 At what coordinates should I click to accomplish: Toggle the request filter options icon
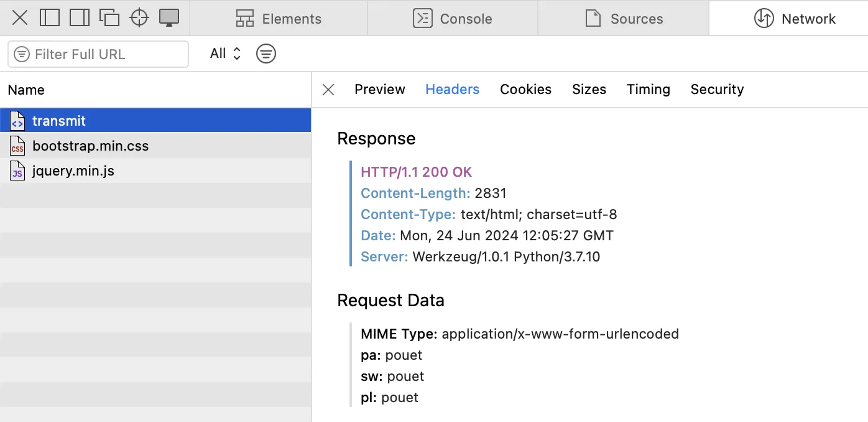(x=266, y=54)
